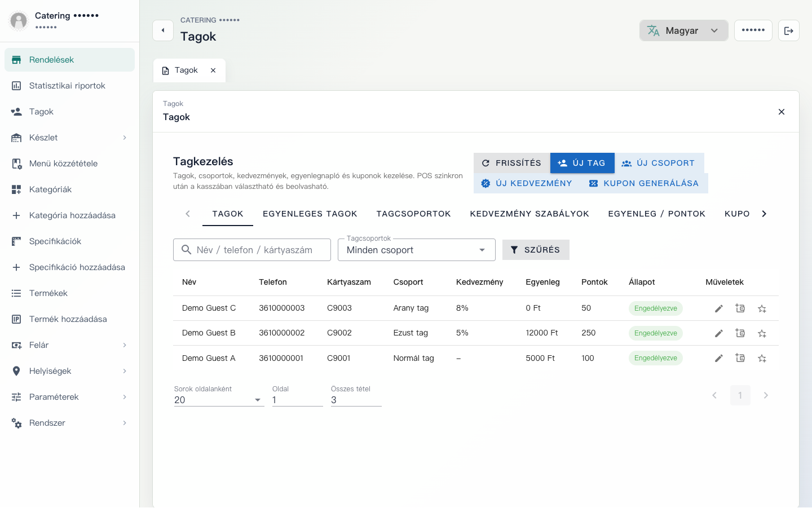Click the name/phone/card number search field

[252, 250]
